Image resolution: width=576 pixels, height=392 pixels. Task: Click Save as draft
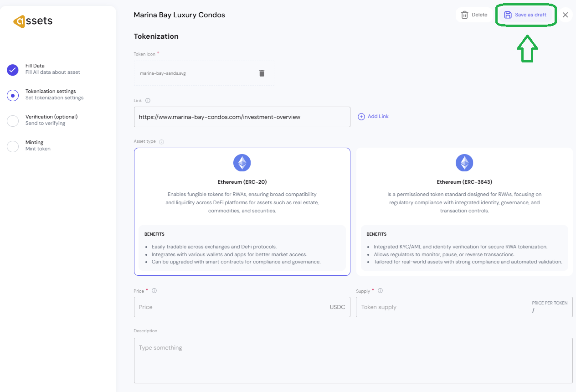click(525, 15)
